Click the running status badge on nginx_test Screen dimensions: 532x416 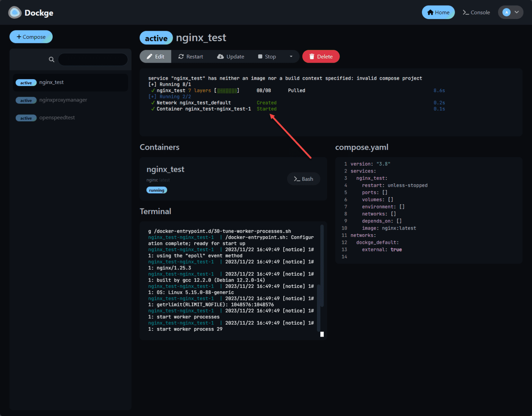point(157,190)
